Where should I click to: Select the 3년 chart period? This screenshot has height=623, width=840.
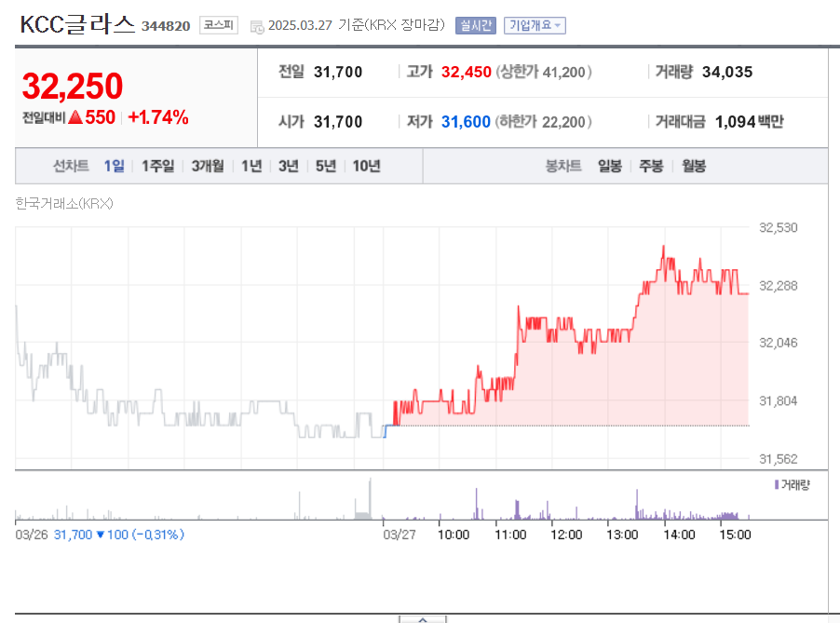click(288, 166)
